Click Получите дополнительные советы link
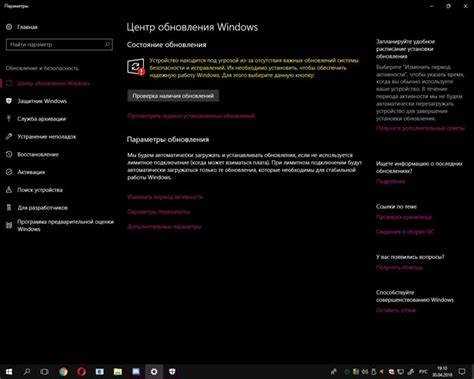This screenshot has height=379, width=474. [x=420, y=128]
